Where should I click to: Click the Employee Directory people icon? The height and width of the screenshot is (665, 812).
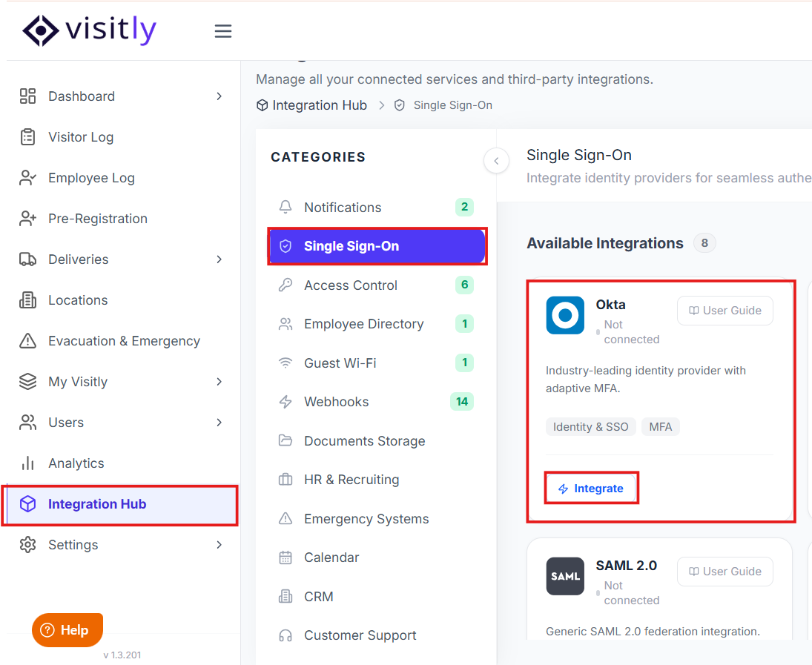click(285, 324)
